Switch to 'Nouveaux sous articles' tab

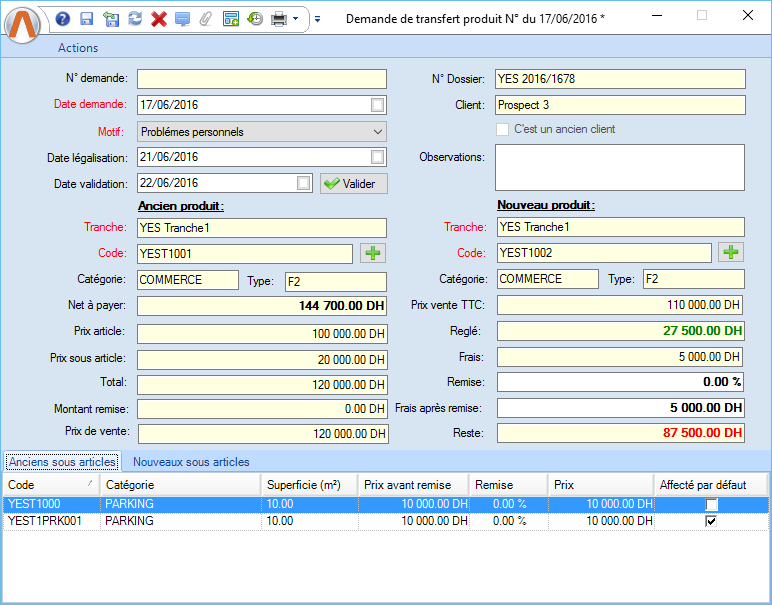pos(191,462)
